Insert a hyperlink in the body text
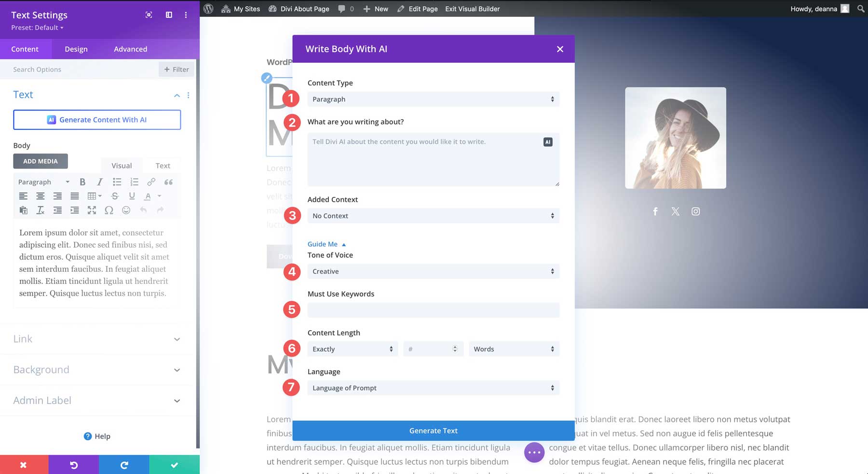Viewport: 868px width, 474px height. coord(151,182)
